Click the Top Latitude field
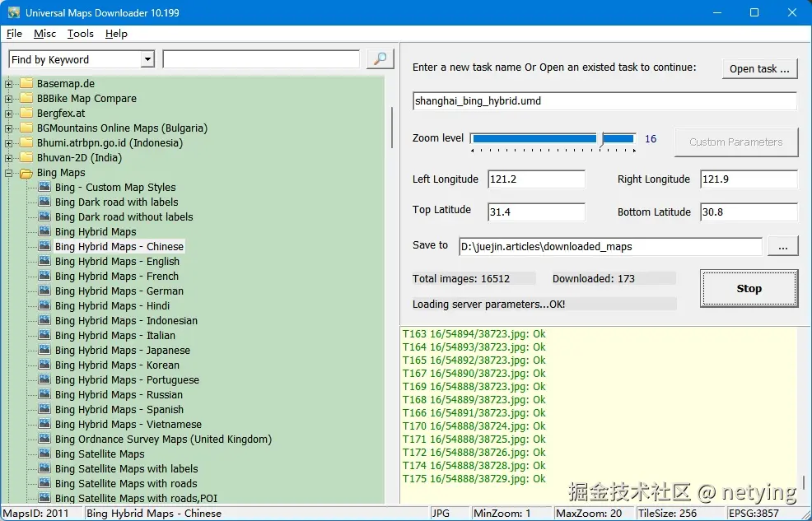Viewport: 812px width, 521px height. coord(536,212)
